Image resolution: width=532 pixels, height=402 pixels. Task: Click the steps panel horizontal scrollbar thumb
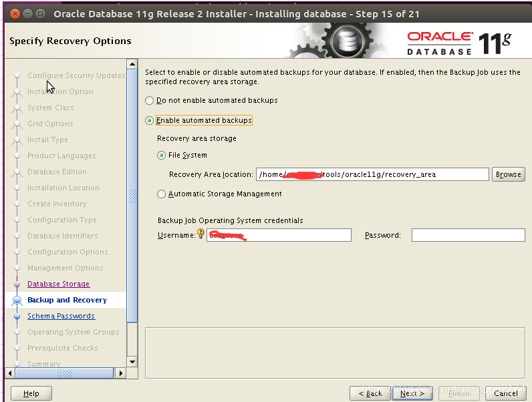(64, 373)
